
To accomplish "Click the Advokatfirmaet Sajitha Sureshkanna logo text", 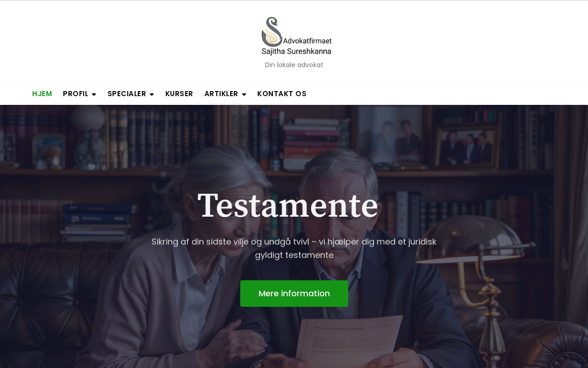I will (x=297, y=46).
